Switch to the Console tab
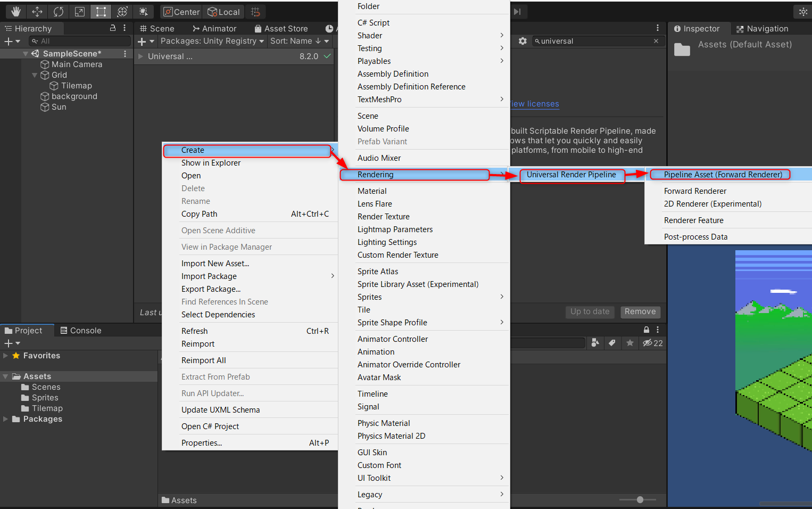 [81, 331]
